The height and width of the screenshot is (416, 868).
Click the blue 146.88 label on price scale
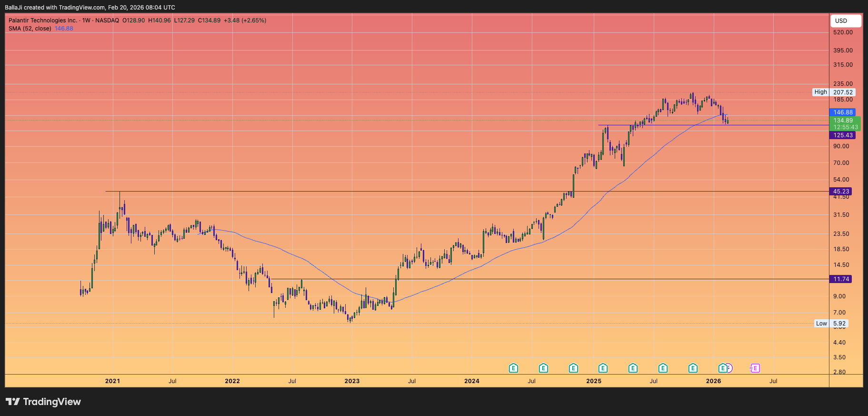coord(843,112)
